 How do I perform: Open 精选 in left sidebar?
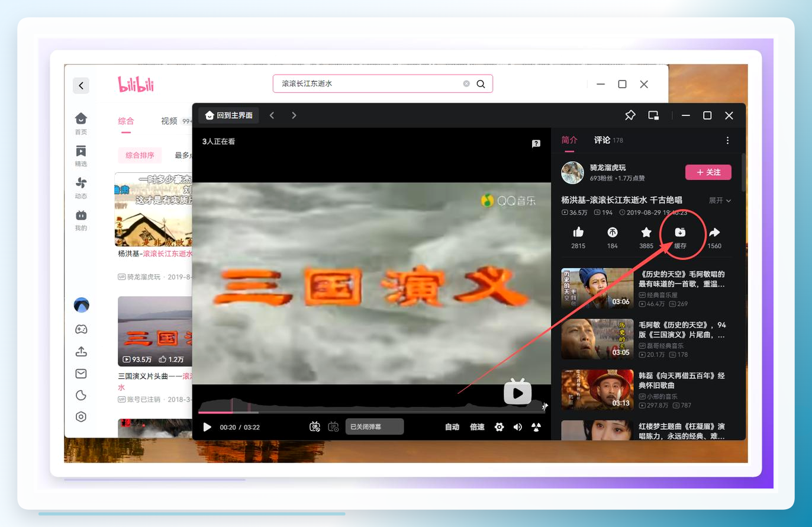click(x=81, y=156)
